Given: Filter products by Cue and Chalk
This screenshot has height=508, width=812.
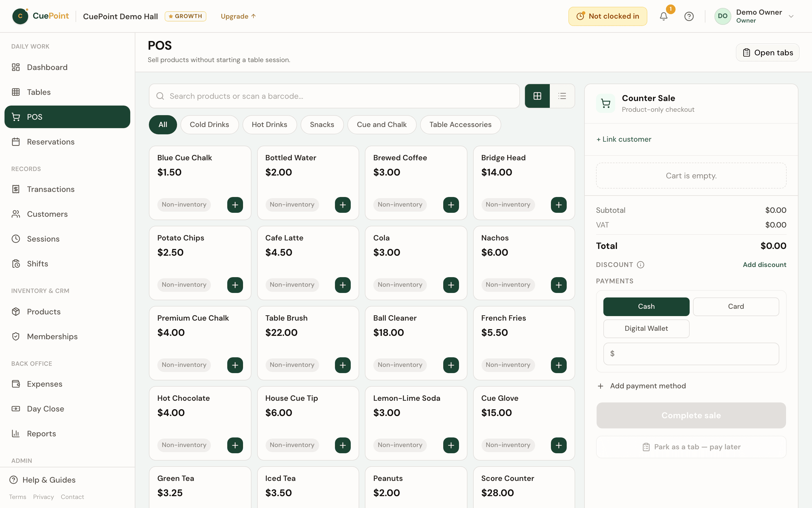Looking at the screenshot, I should (381, 125).
